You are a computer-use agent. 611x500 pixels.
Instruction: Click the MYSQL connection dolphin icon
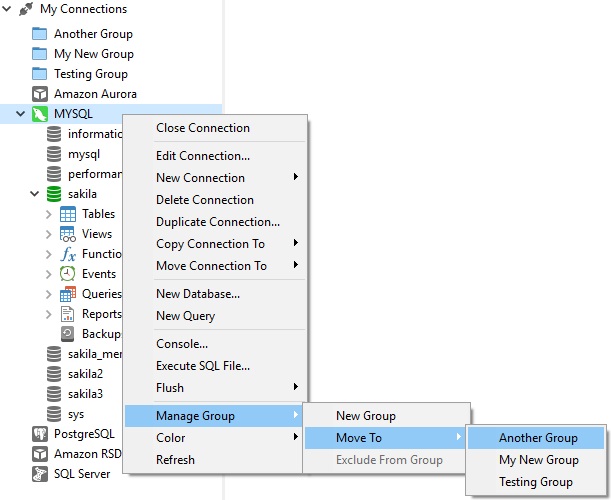pos(40,114)
